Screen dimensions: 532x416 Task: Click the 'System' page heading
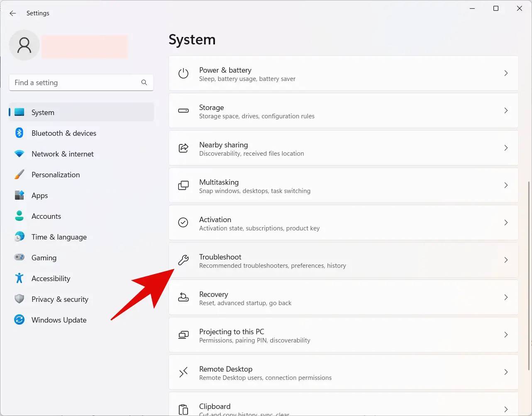192,40
